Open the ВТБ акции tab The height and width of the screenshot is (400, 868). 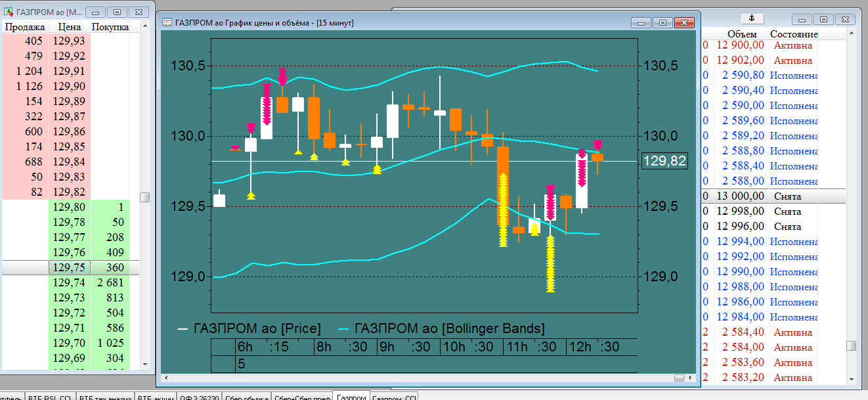[x=155, y=397]
